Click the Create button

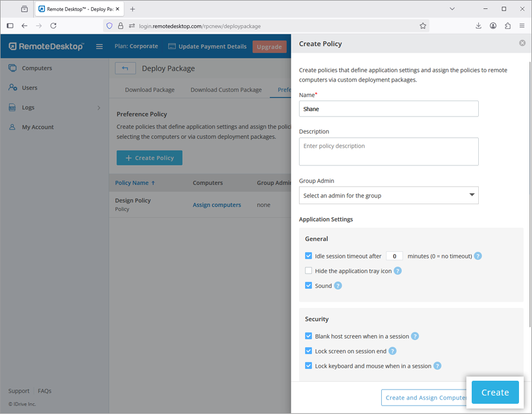pos(495,393)
